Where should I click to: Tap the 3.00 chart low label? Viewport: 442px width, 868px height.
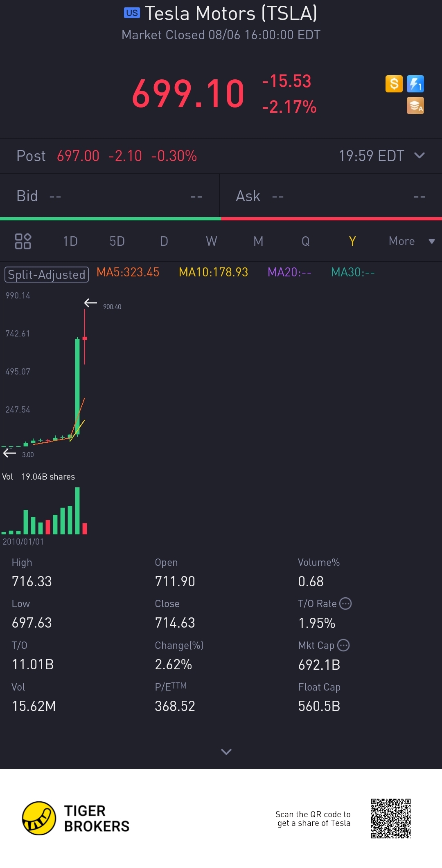[28, 455]
